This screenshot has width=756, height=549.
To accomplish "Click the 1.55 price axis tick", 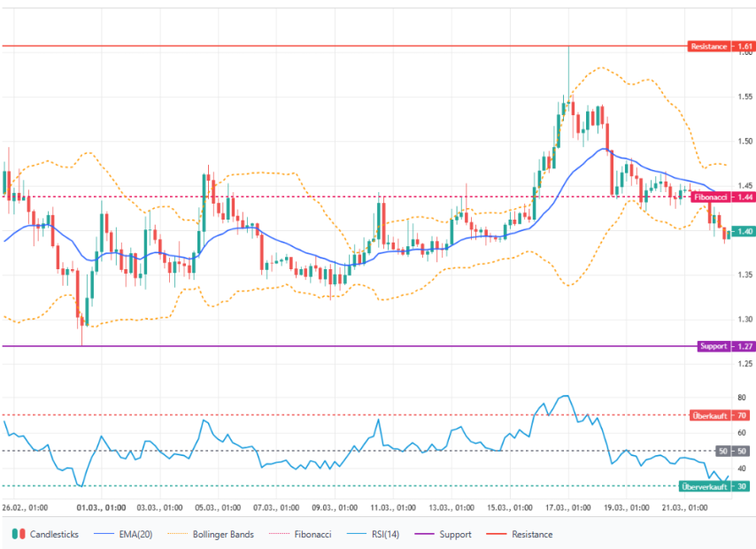I will (x=744, y=97).
